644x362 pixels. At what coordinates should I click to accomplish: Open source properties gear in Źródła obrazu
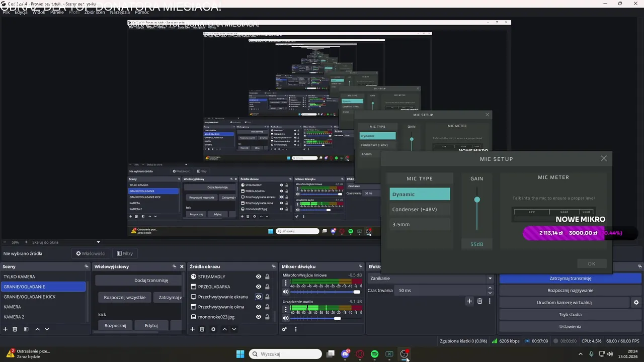point(213,329)
